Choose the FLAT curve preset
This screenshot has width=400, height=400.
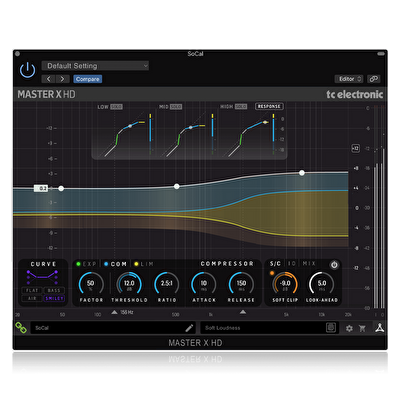pyautogui.click(x=32, y=290)
